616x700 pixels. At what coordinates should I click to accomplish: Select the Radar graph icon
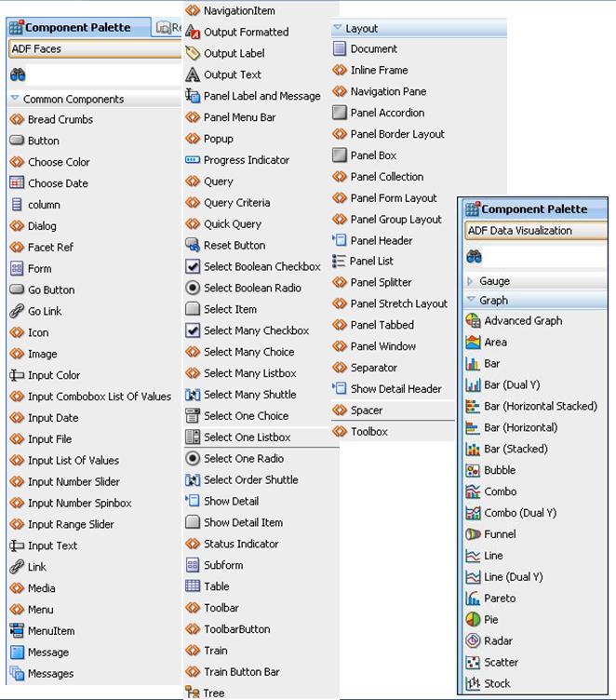click(473, 641)
